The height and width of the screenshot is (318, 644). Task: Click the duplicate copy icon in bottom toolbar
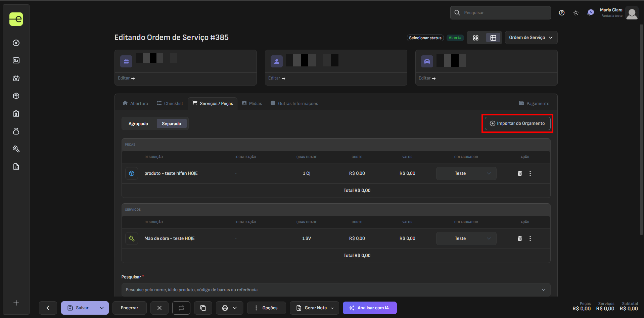(203, 308)
